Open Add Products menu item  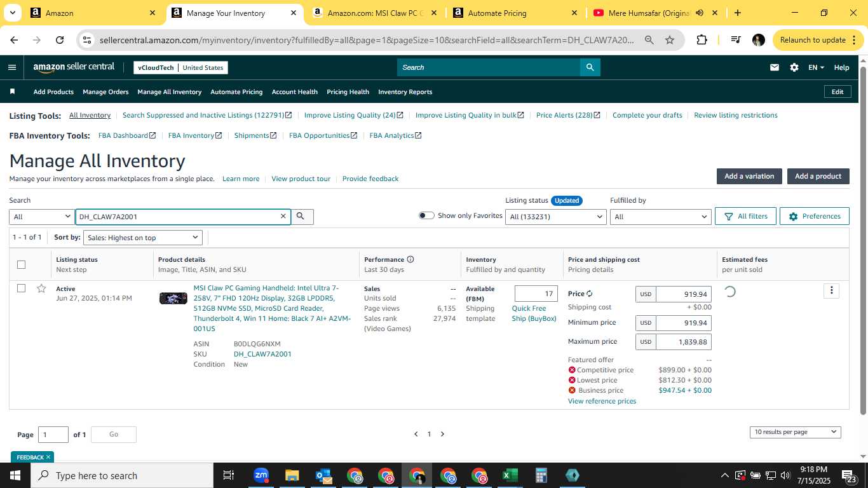[x=53, y=91]
